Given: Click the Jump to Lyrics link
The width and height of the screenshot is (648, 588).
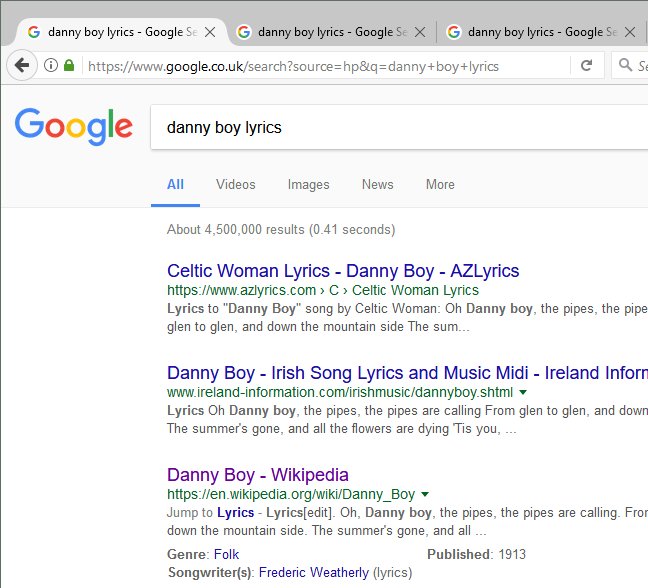Looking at the screenshot, I should click(x=236, y=512).
